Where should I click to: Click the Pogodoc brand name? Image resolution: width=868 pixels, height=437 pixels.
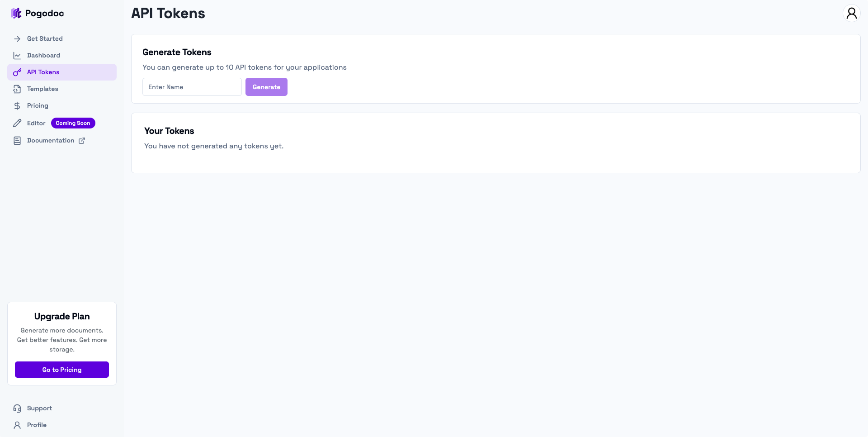pyautogui.click(x=45, y=14)
